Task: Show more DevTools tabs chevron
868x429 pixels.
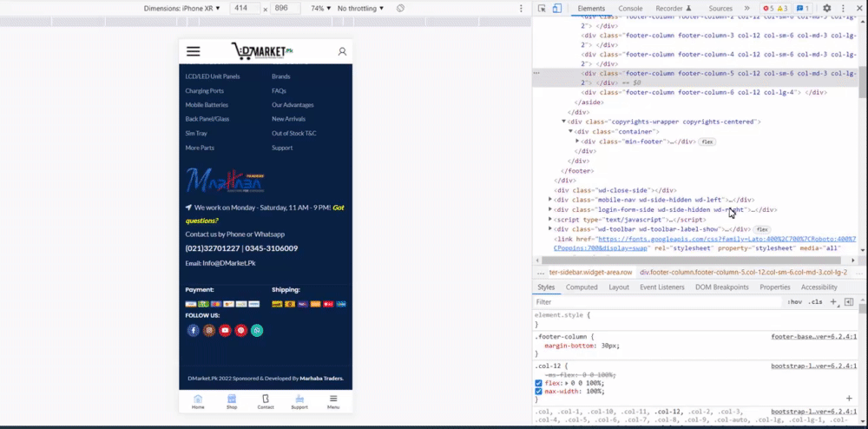Action: pos(746,9)
